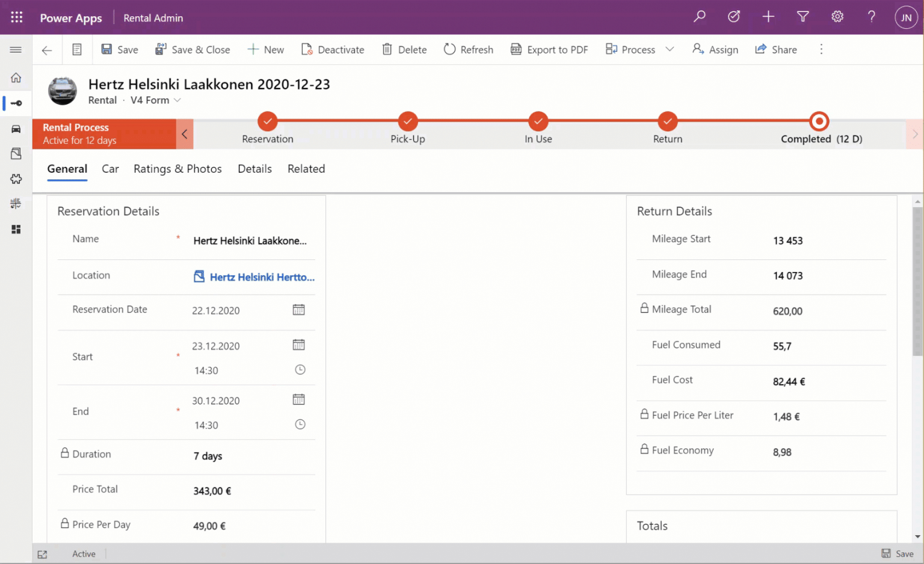Export to PDF
This screenshot has height=564, width=924.
click(549, 49)
